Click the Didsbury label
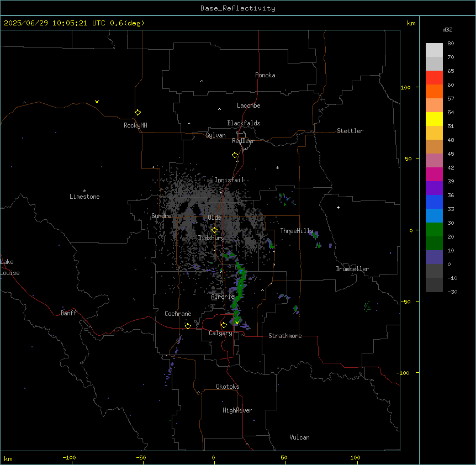The height and width of the screenshot is (465, 476). pyautogui.click(x=211, y=238)
